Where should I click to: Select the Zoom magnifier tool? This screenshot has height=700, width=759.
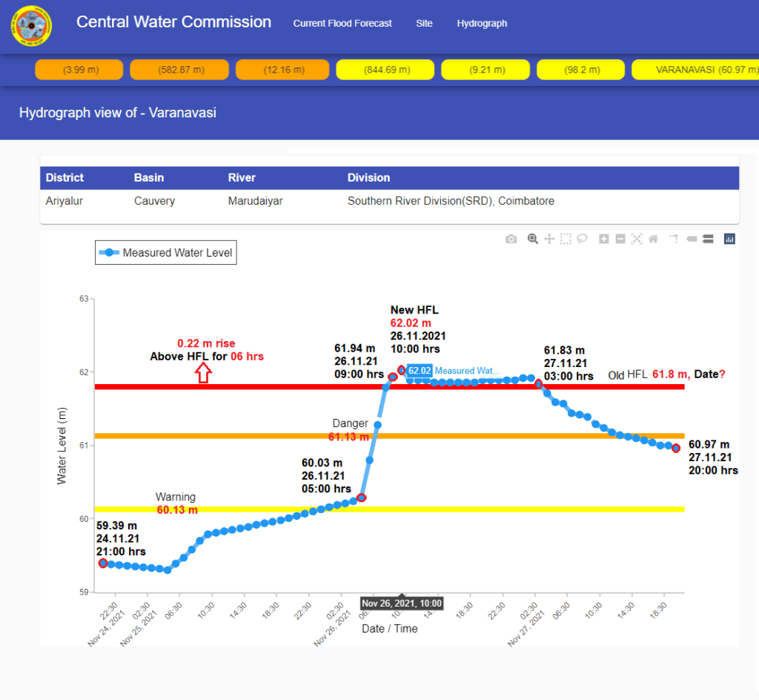click(x=532, y=239)
